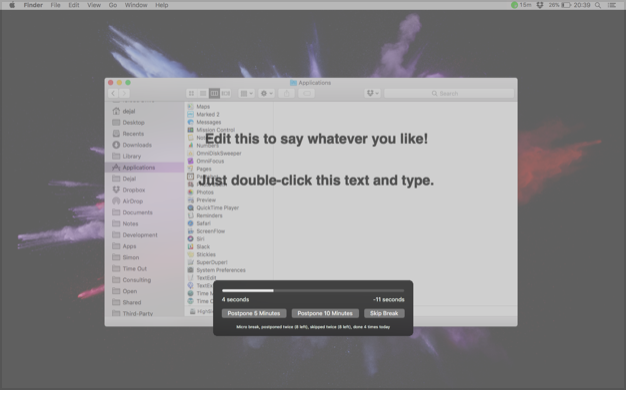
Task: Open the View menu
Action: [94, 5]
